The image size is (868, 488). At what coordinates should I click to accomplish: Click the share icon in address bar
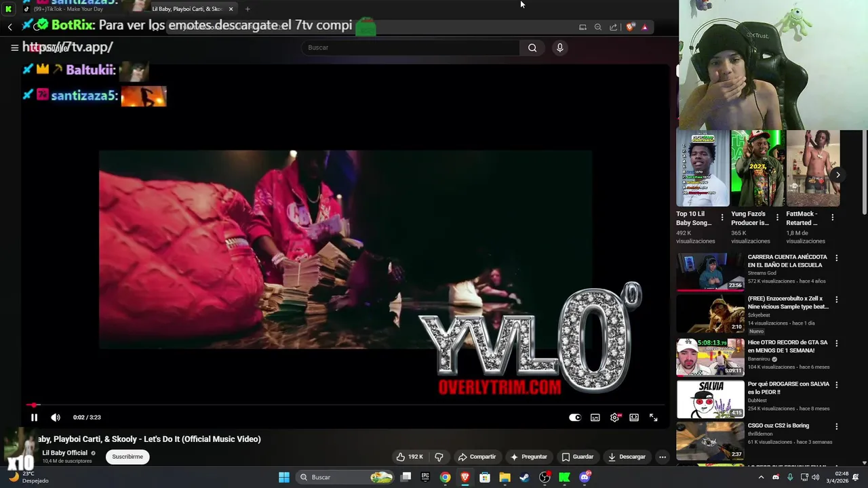point(614,27)
